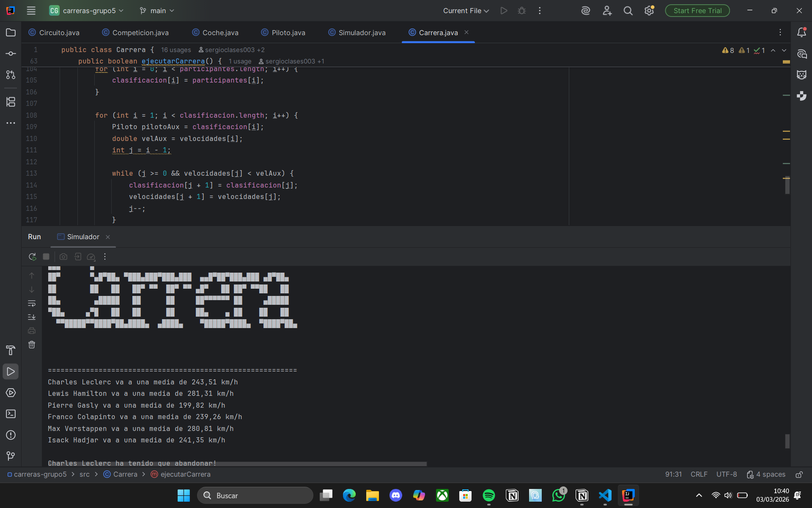Click the Rerun Simulador icon
This screenshot has width=812, height=508.
coord(32,257)
